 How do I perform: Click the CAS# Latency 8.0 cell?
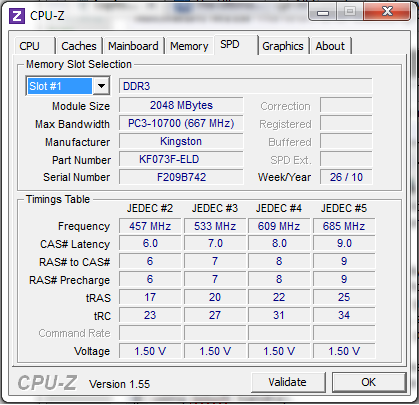click(279, 243)
